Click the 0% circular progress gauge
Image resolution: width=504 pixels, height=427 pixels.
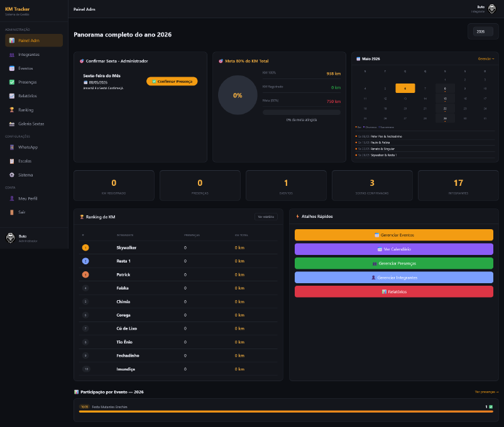[x=238, y=95]
